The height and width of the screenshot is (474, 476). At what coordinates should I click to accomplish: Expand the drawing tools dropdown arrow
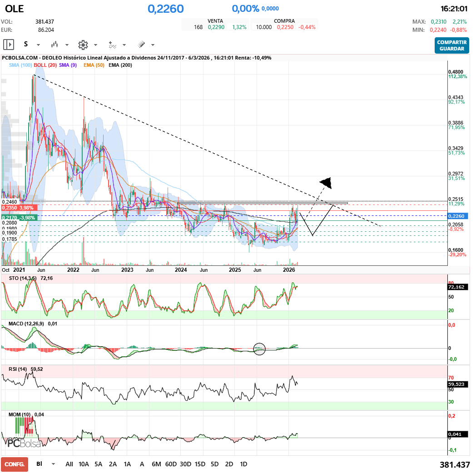(153, 45)
